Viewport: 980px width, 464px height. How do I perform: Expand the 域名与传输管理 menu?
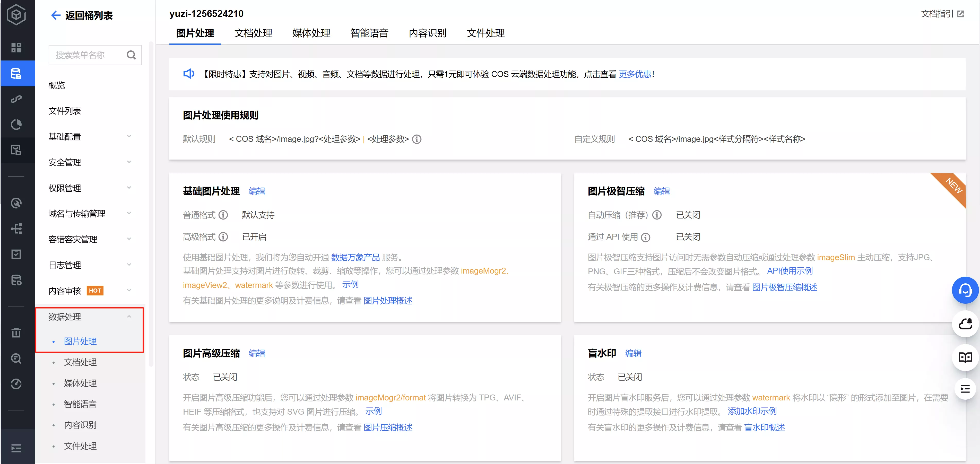click(x=90, y=213)
